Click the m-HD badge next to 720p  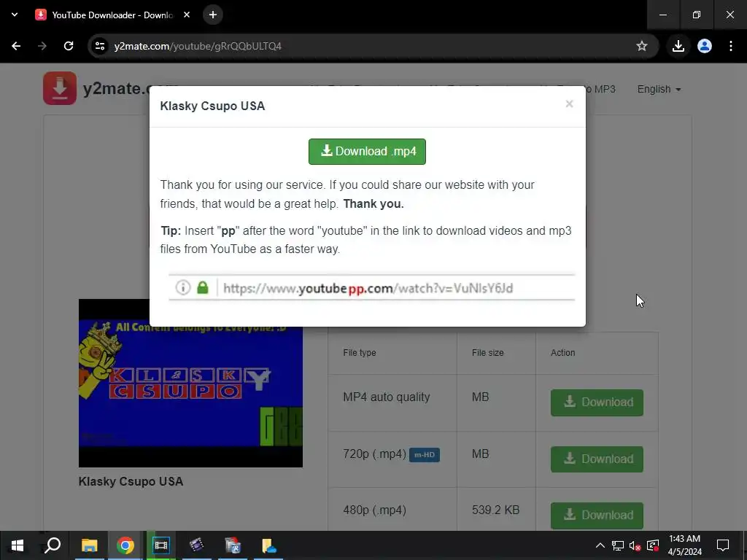(x=425, y=455)
